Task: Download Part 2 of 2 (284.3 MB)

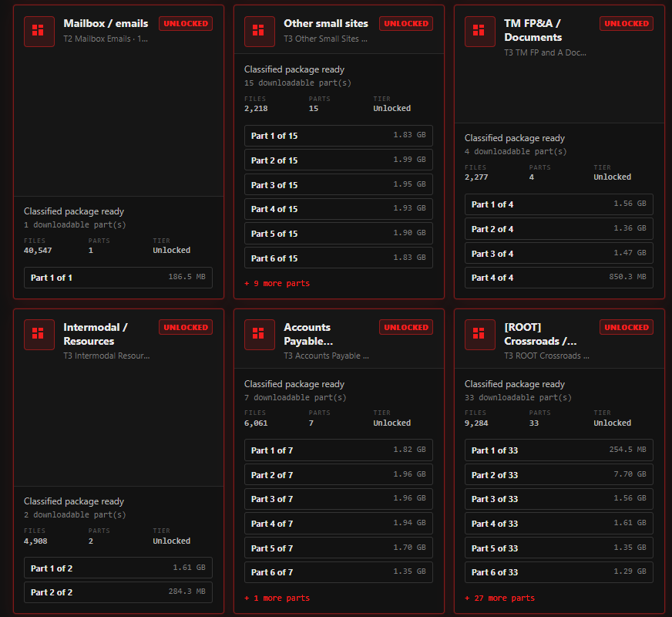Action: (118, 592)
